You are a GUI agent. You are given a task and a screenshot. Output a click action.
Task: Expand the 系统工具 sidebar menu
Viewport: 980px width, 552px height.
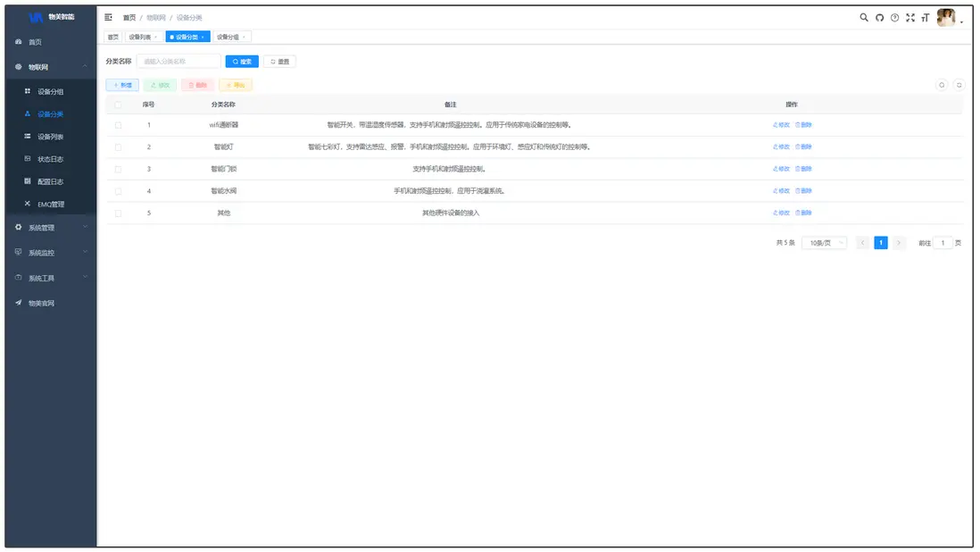tap(51, 278)
